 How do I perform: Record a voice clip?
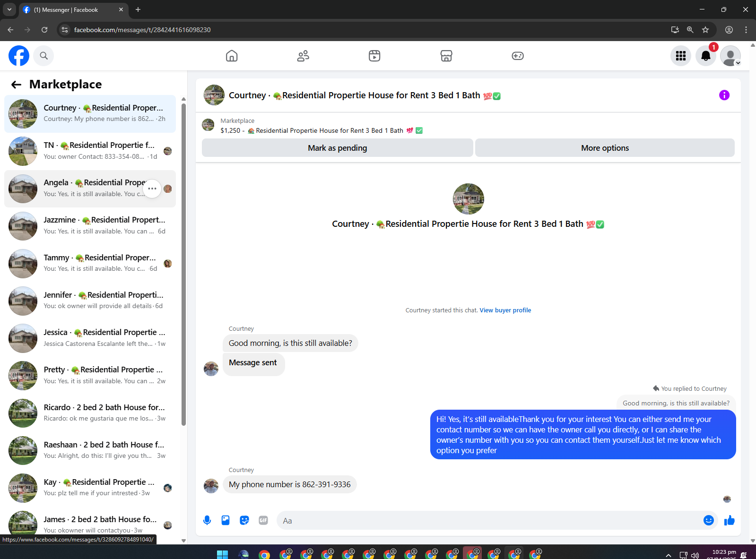point(207,520)
